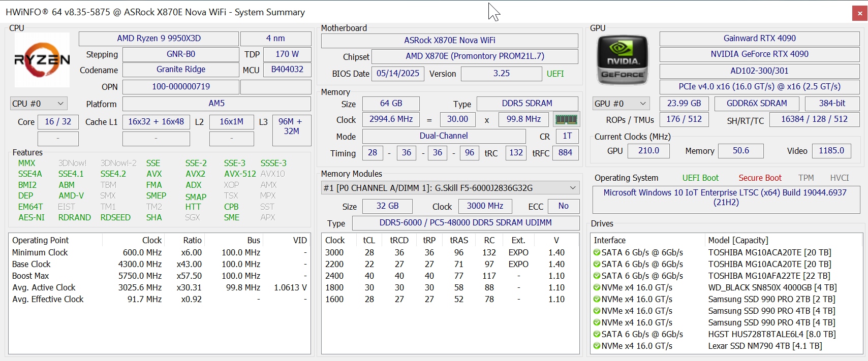Click the AMD Ryzen CPU logo
Viewport: 868px width, 361px height.
tap(42, 60)
